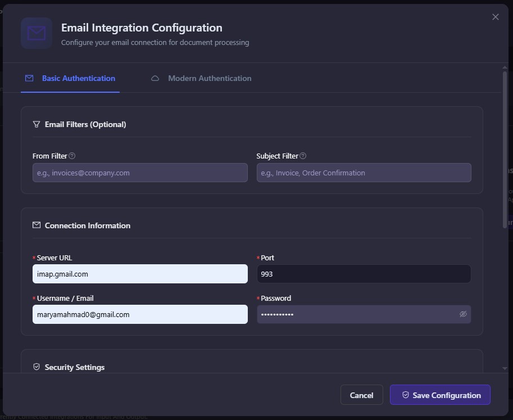Click the From Filter help icon
513x420 pixels.
(72, 156)
